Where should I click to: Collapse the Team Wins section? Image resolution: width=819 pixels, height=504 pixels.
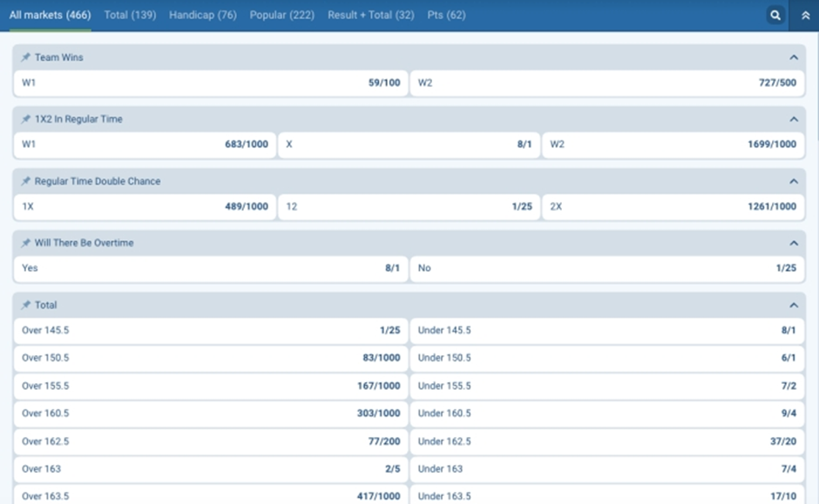point(793,57)
